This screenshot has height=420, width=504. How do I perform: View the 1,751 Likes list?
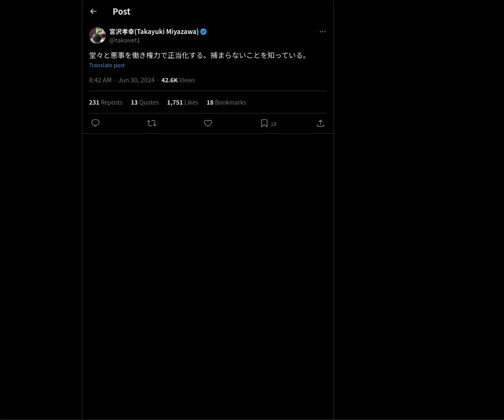point(183,102)
